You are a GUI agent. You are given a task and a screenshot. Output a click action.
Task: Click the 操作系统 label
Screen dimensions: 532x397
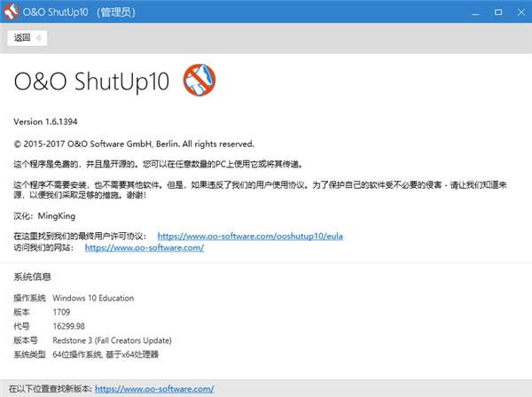pyautogui.click(x=29, y=298)
